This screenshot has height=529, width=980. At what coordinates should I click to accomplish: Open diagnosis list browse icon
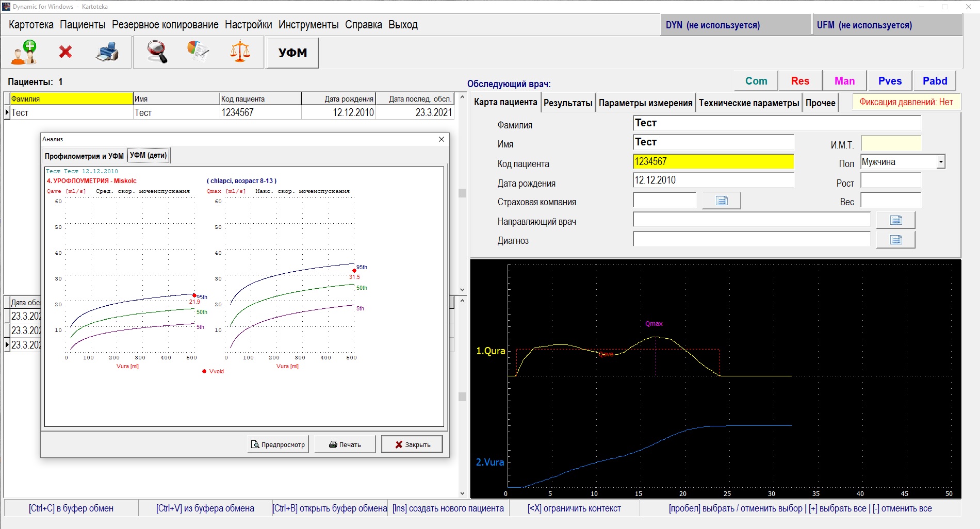click(x=895, y=240)
